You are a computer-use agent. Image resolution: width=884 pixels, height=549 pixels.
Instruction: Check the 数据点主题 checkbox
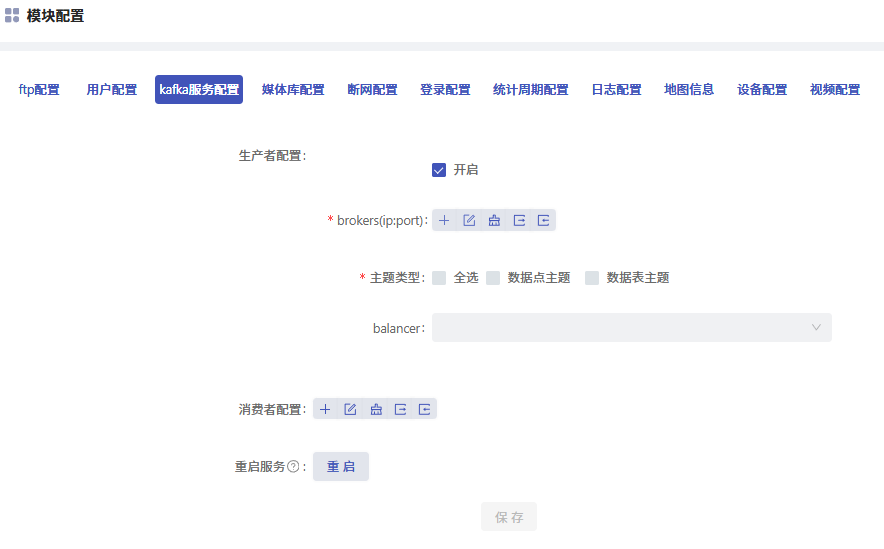[x=493, y=278]
